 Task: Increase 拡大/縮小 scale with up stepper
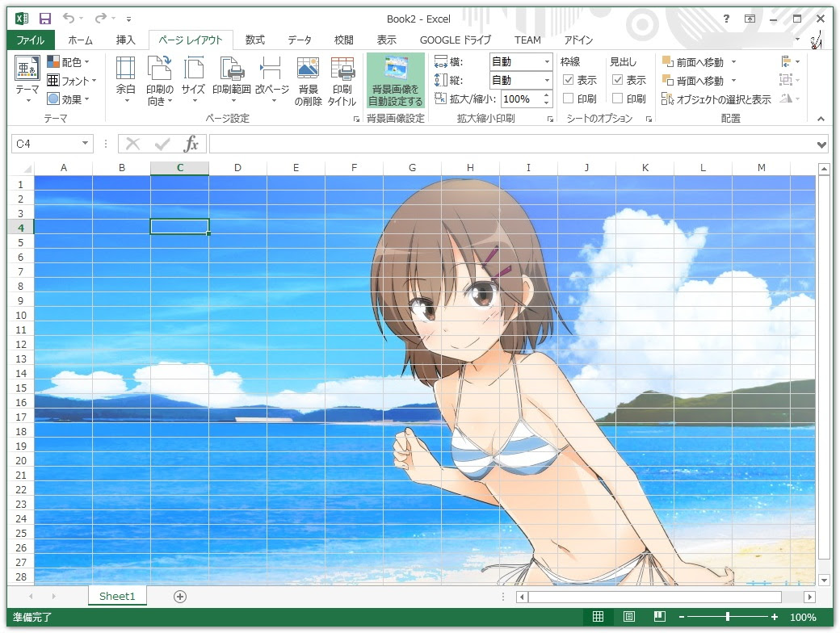(x=547, y=95)
